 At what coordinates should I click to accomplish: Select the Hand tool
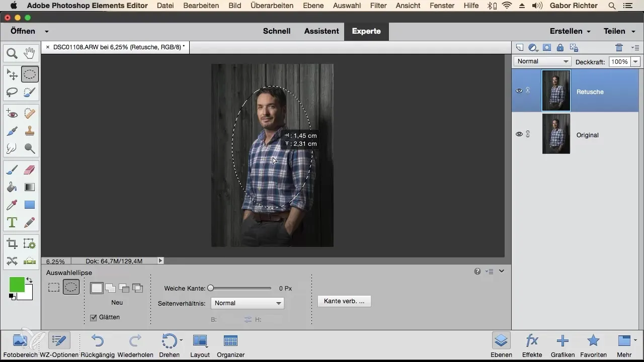pos(30,53)
